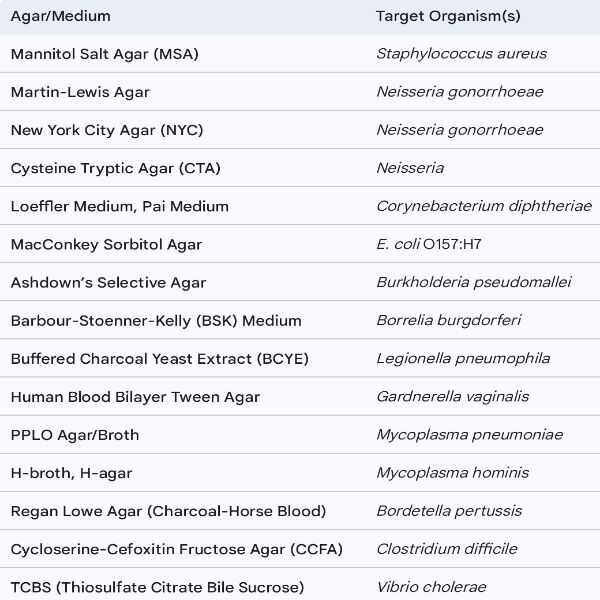Click Barbour-Stoenner-Kelly (BSK) Medium text
This screenshot has width=600, height=600.
(156, 320)
